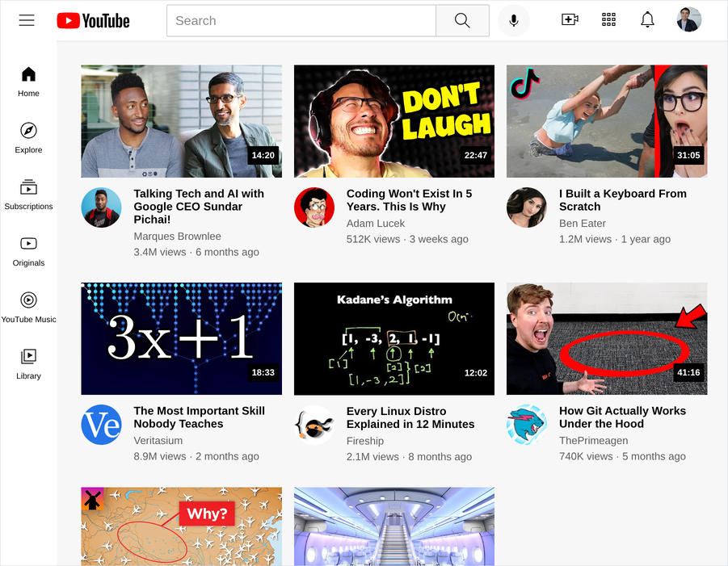728x566 pixels.
Task: Play the 14:20 Sundar Pichai video thumbnail
Action: point(182,121)
